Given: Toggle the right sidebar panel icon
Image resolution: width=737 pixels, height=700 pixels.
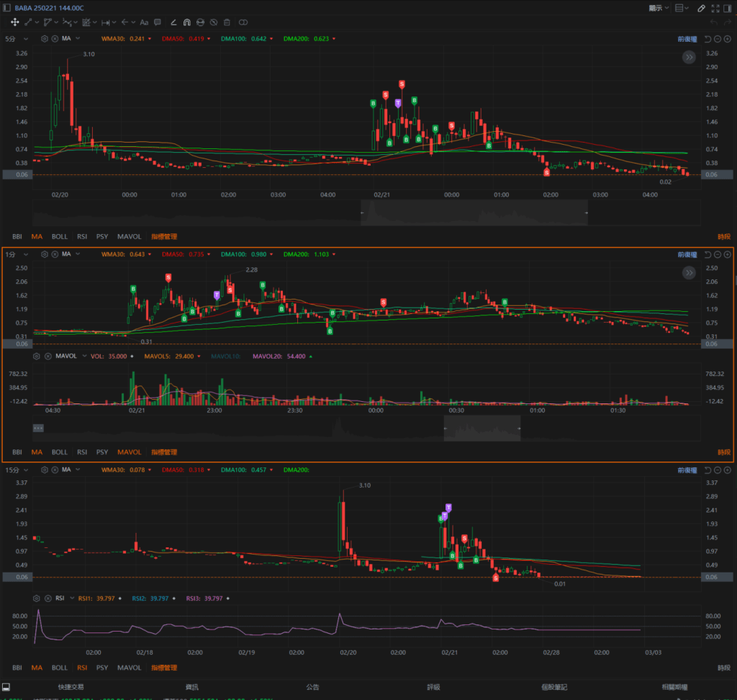Looking at the screenshot, I should (728, 8).
